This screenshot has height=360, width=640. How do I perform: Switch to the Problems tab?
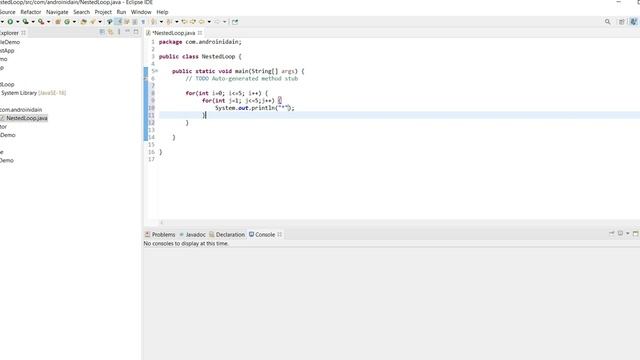[160, 234]
